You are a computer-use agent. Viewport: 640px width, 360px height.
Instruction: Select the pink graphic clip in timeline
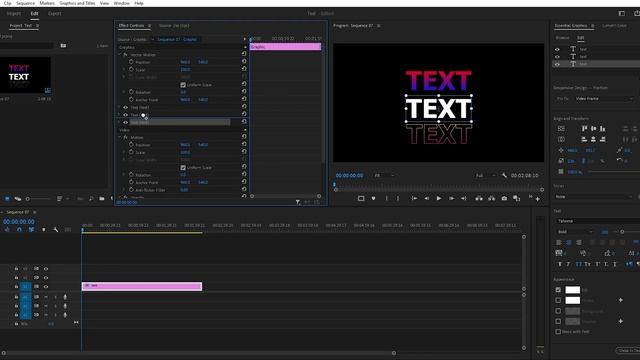coord(142,286)
